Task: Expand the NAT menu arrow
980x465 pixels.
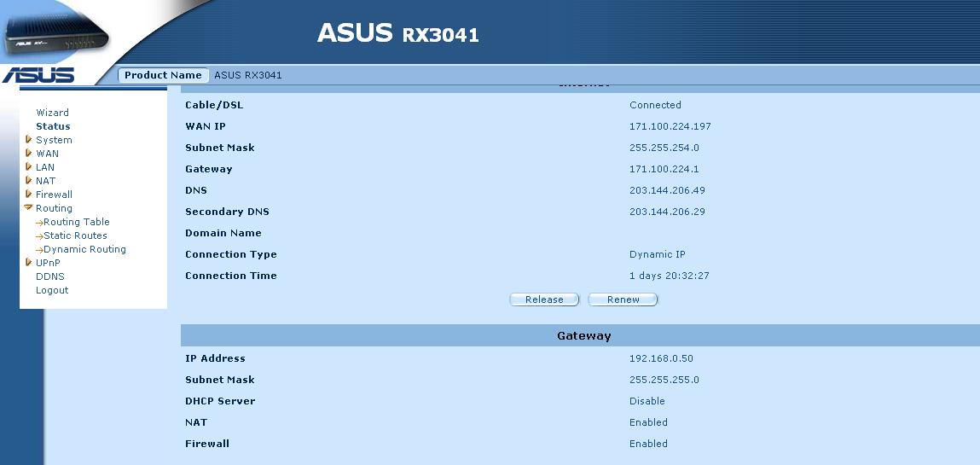Action: (x=28, y=181)
